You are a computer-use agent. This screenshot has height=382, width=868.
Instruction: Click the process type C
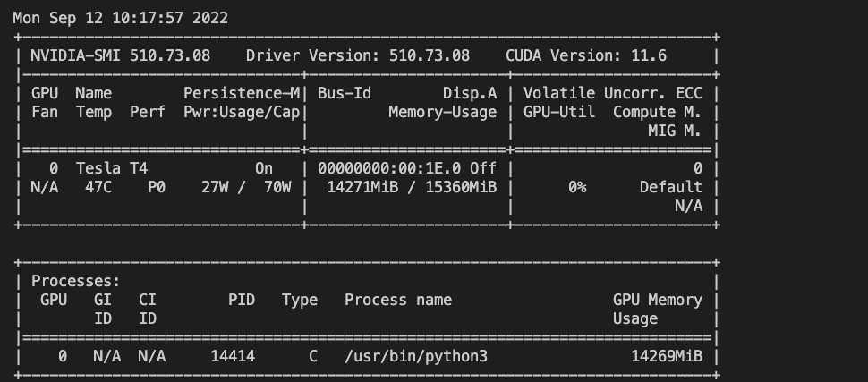(313, 357)
